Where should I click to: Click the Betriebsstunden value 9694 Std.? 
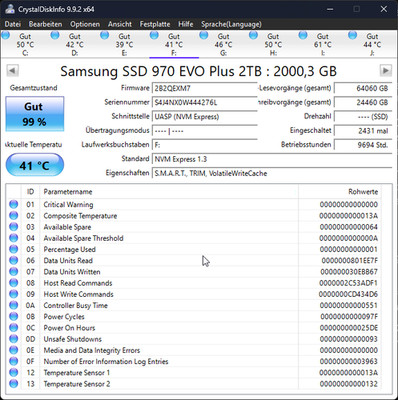pos(363,145)
